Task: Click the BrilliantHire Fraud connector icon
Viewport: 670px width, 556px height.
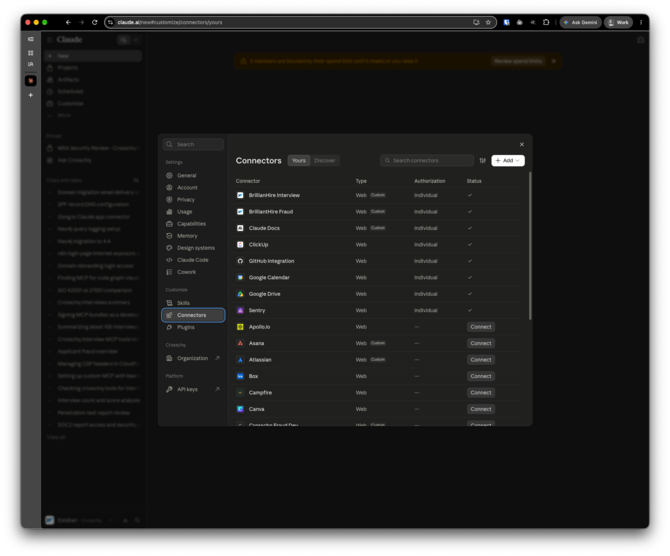Action: tap(240, 212)
